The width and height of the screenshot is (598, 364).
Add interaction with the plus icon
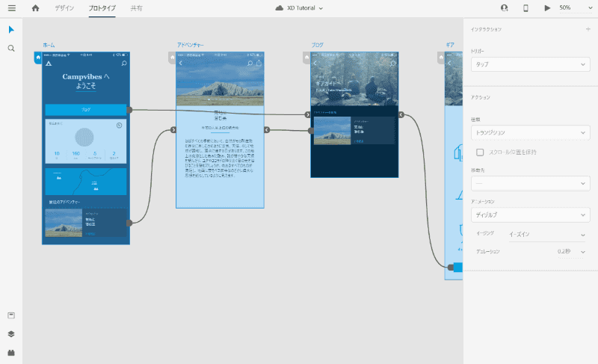(588, 29)
